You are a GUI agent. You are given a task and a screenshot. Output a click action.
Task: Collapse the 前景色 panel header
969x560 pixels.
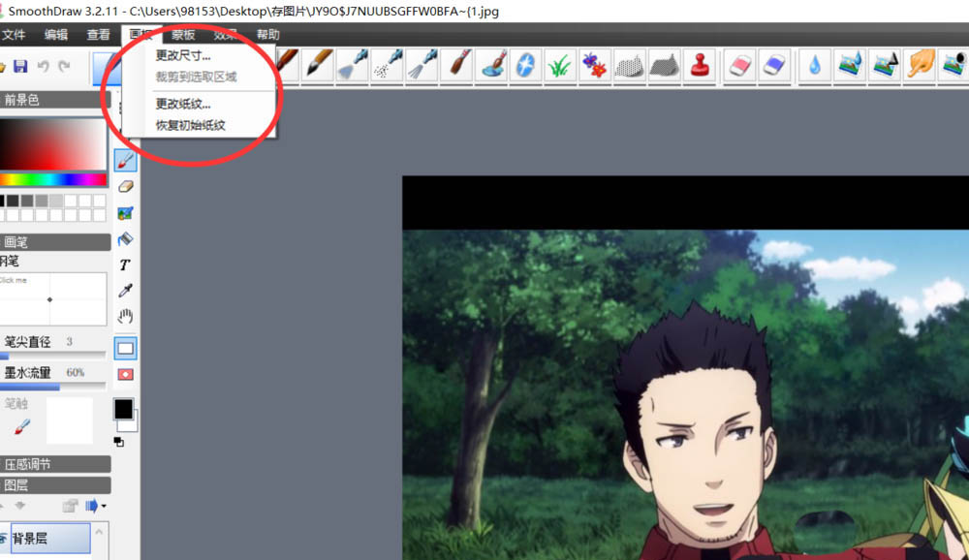pos(55,100)
